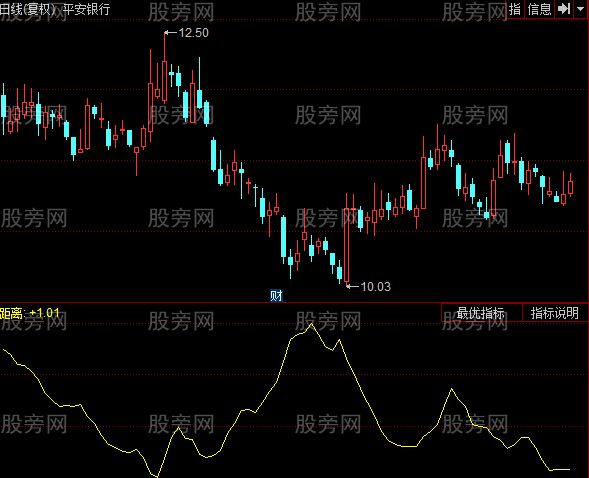Open the 最优指标 tab

point(481,313)
